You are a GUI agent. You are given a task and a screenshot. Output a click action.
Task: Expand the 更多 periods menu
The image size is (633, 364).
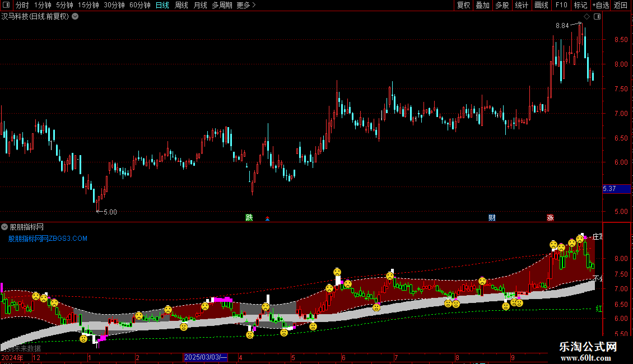pyautogui.click(x=246, y=5)
